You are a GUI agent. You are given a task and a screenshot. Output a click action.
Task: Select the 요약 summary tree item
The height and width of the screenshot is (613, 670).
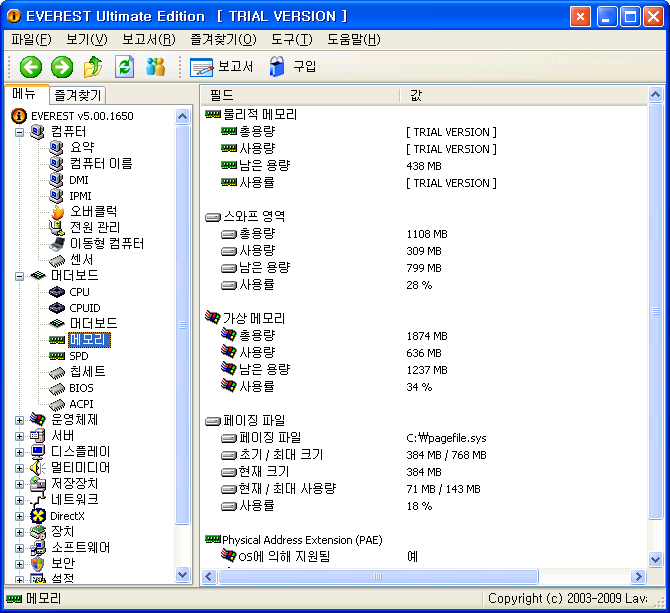coord(82,148)
